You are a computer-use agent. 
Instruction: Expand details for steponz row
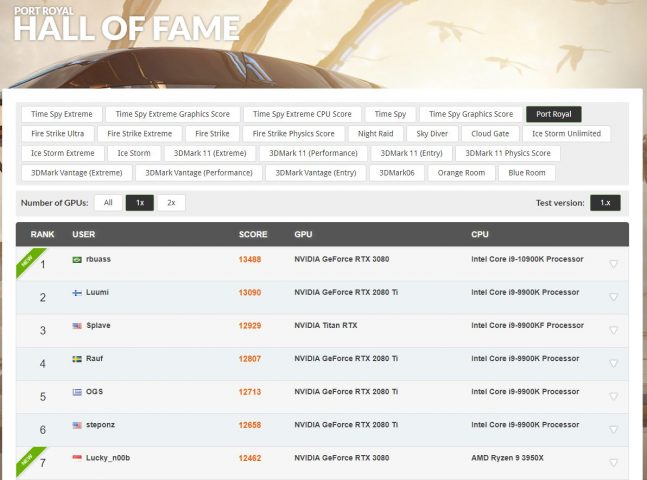coord(613,429)
